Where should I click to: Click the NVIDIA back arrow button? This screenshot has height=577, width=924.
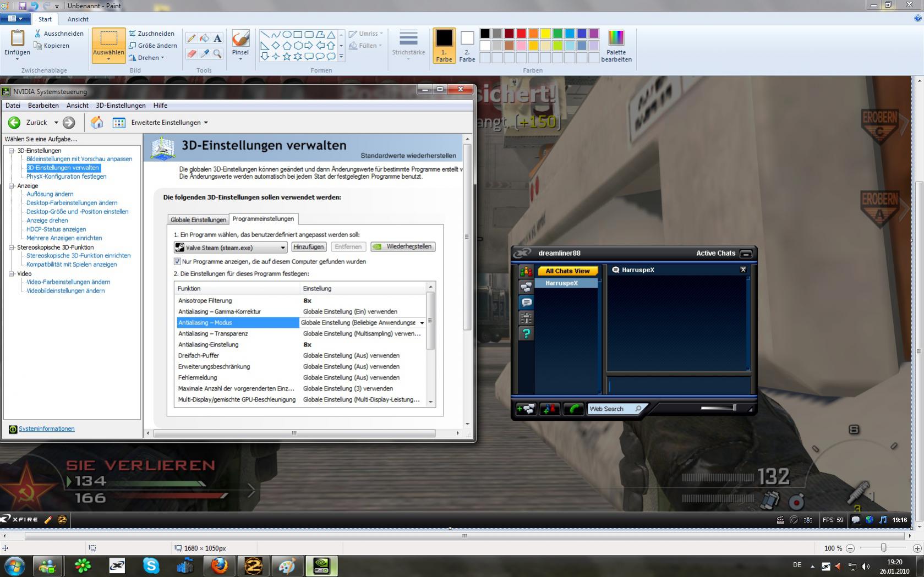[14, 123]
